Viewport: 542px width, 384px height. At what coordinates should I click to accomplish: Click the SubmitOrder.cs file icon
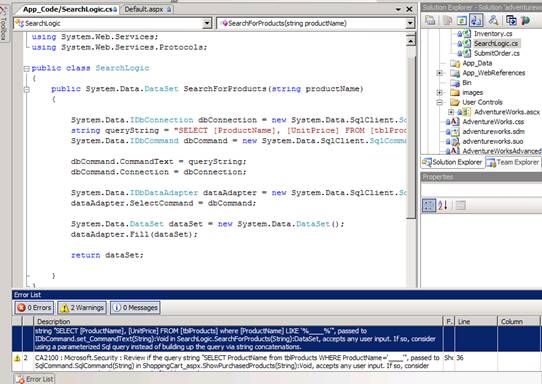(467, 53)
